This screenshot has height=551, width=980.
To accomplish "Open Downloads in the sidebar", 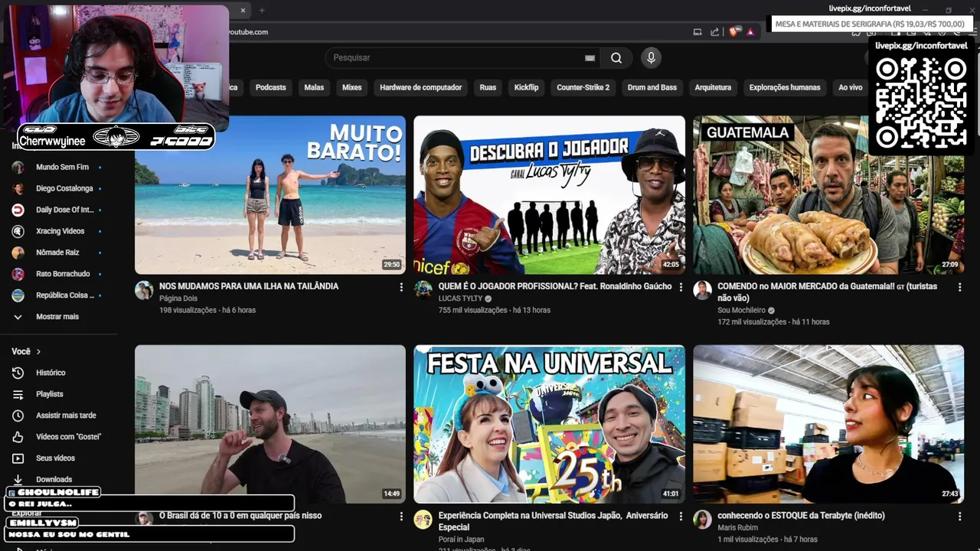I will [x=54, y=480].
